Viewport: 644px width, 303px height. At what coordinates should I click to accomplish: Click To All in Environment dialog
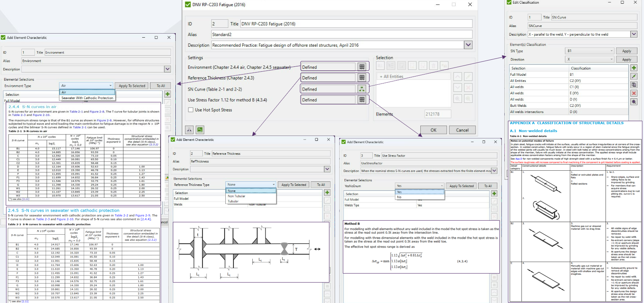point(161,86)
